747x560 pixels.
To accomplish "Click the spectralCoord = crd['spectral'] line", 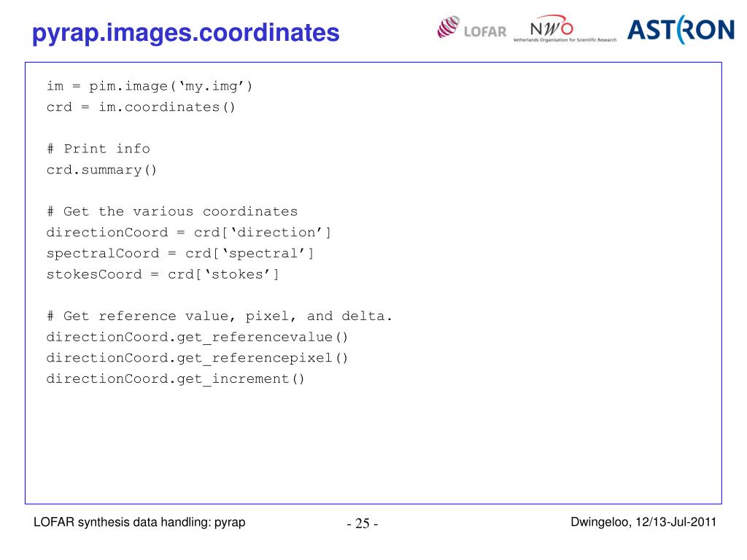I will (x=180, y=253).
